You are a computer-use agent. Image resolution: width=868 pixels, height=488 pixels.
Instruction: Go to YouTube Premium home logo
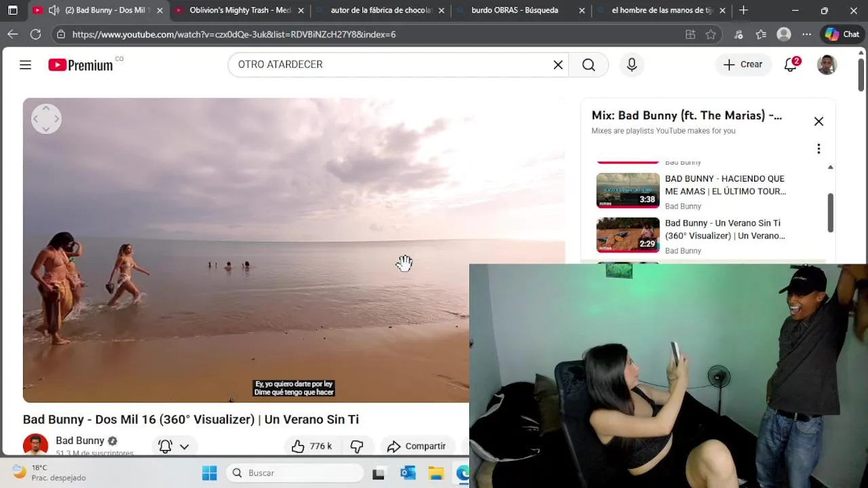[x=80, y=65]
